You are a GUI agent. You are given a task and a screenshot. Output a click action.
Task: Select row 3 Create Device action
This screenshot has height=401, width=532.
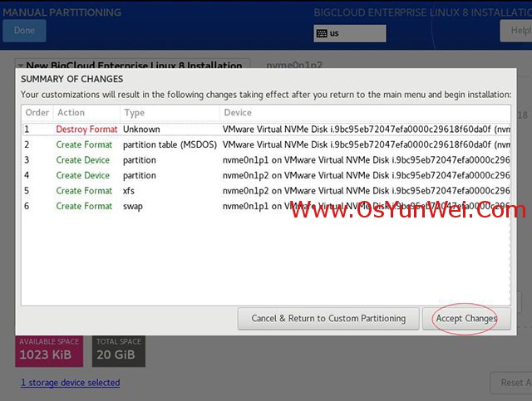coord(83,160)
